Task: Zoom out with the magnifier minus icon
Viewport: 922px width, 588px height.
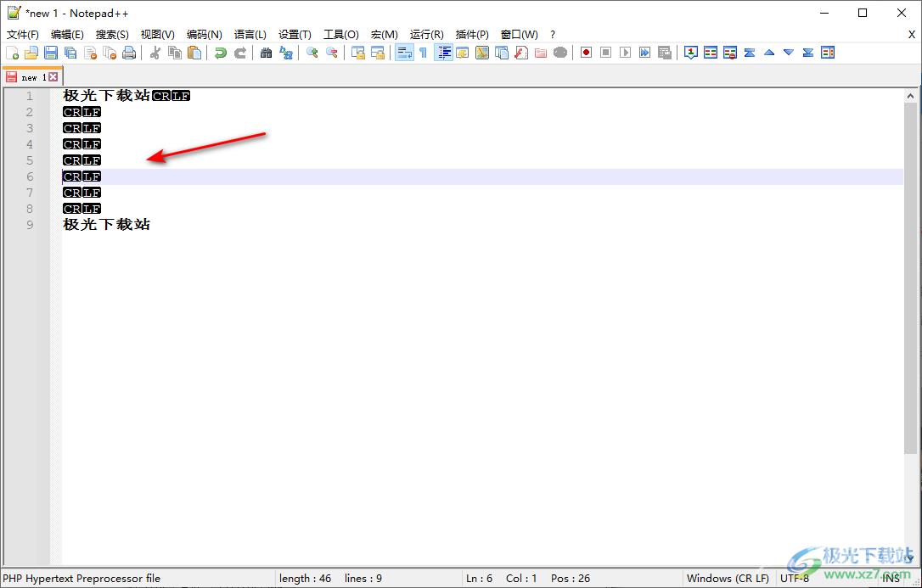Action: pyautogui.click(x=332, y=53)
